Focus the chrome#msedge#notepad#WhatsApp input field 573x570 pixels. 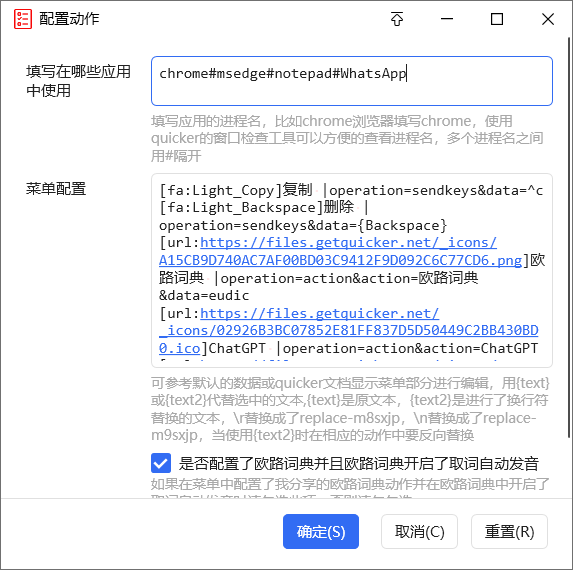coord(352,81)
